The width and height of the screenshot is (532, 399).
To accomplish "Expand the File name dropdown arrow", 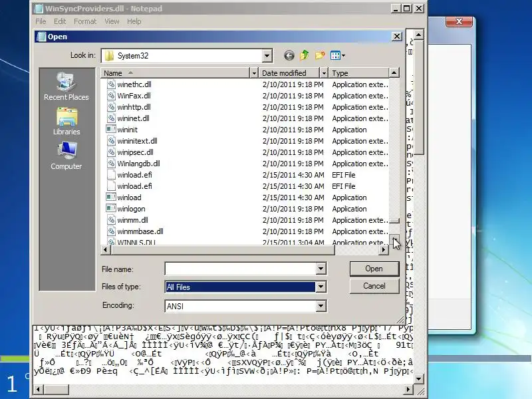I will [321, 269].
